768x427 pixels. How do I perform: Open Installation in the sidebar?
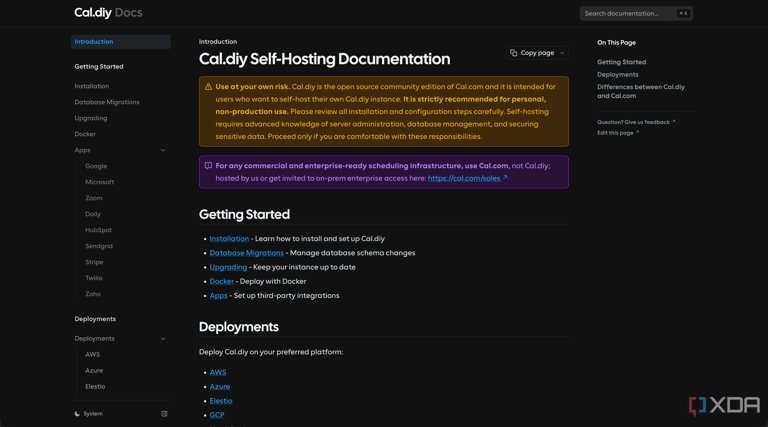92,86
